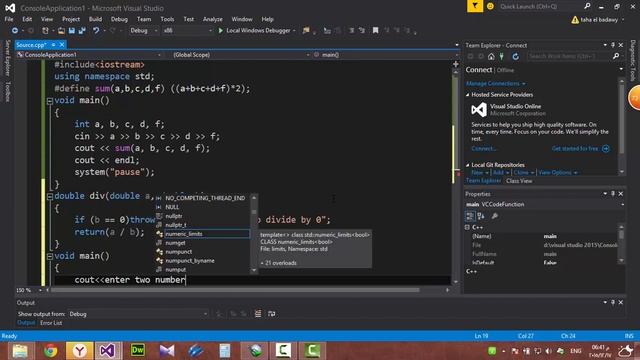
Task: Click the Search Work Items field
Action: 569,56
